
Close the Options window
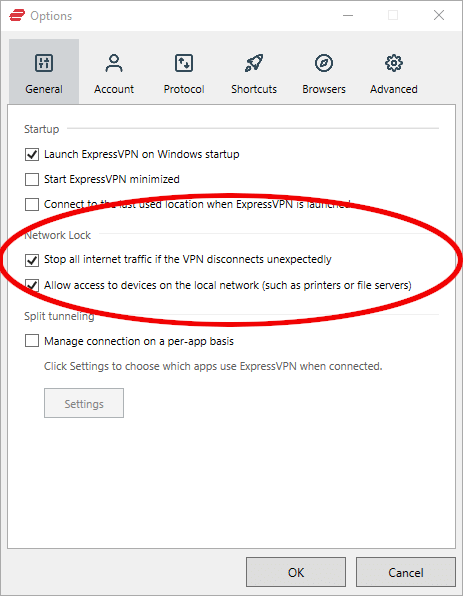[439, 15]
